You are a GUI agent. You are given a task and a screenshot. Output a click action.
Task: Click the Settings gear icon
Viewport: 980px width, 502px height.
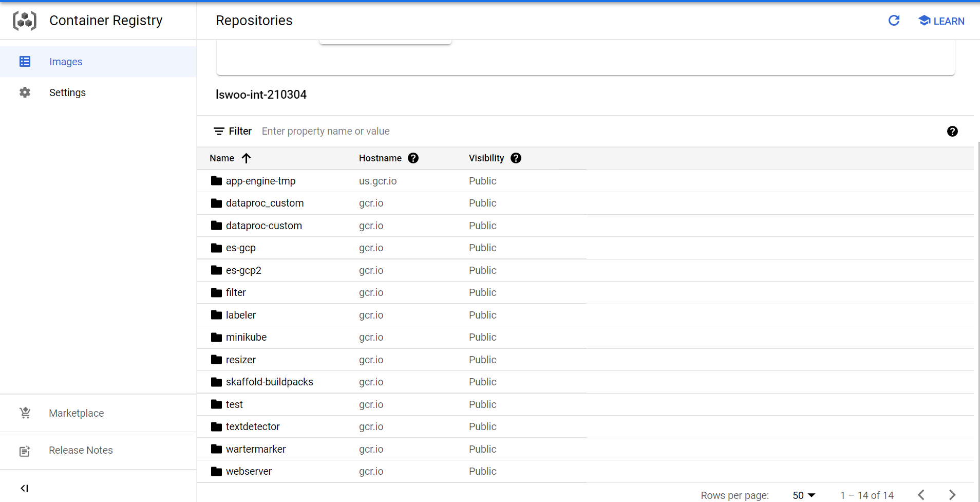point(25,92)
